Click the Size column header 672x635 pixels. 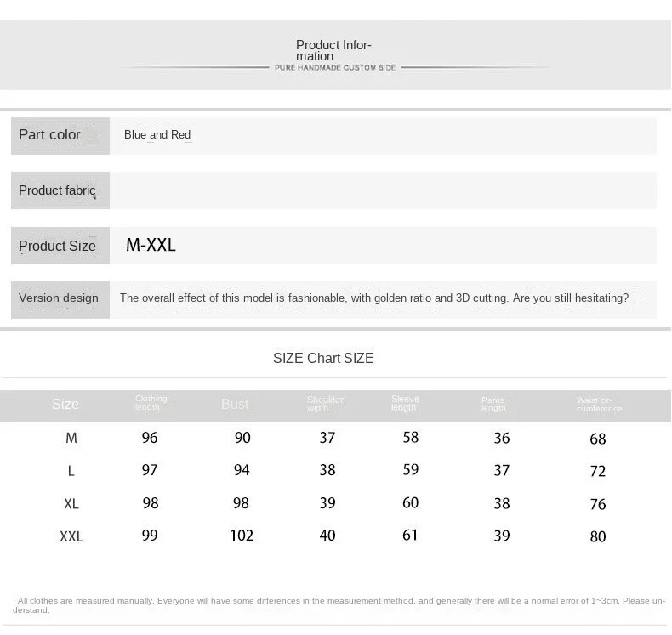[x=65, y=405]
